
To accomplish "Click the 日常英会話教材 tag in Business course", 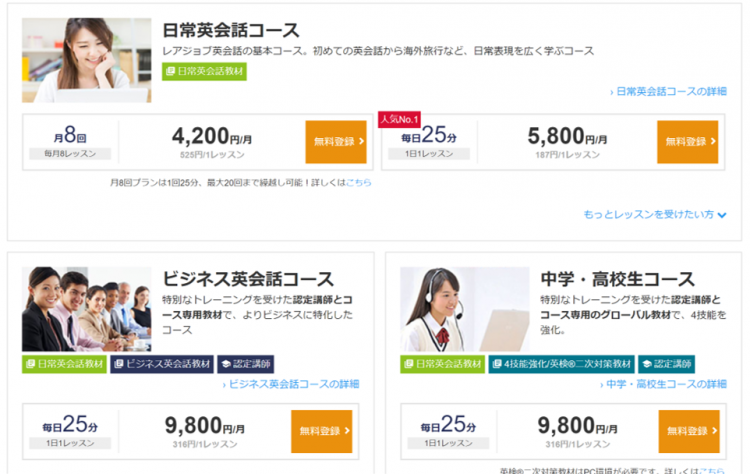I will [x=64, y=364].
